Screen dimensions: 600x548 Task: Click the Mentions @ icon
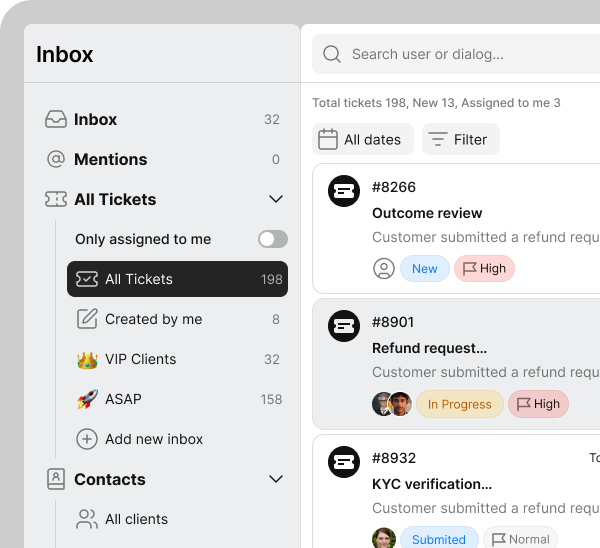pos(56,159)
